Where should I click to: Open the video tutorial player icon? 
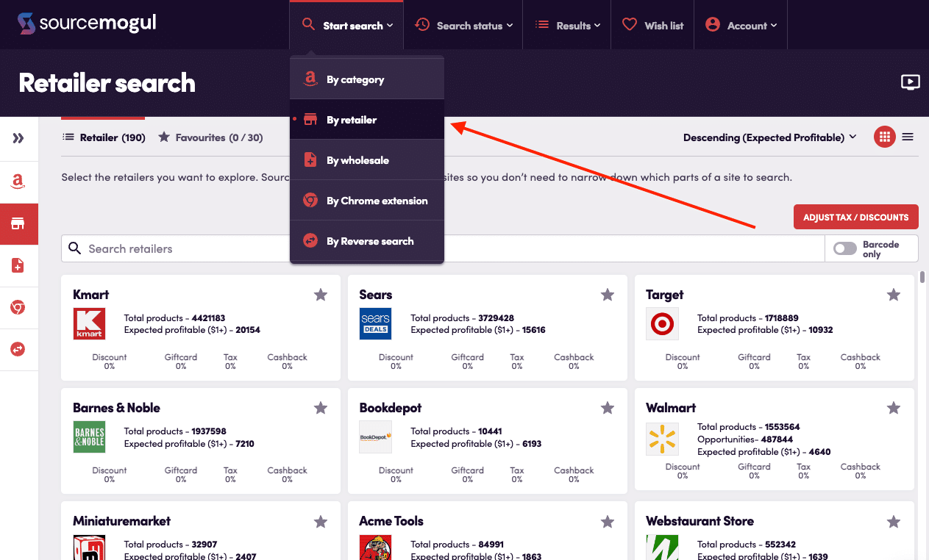tap(910, 82)
